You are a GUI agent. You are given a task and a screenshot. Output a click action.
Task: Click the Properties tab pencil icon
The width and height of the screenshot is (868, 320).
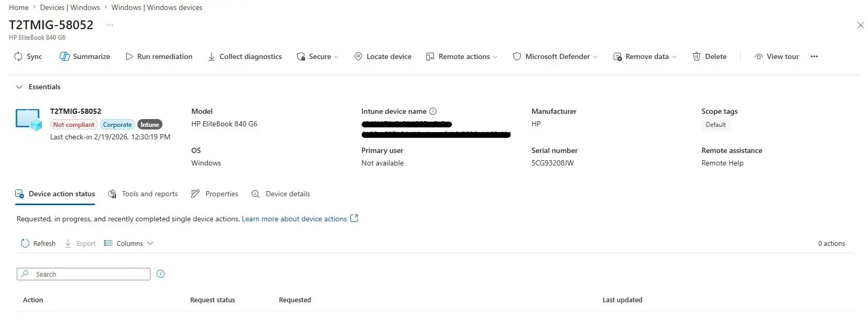point(195,194)
